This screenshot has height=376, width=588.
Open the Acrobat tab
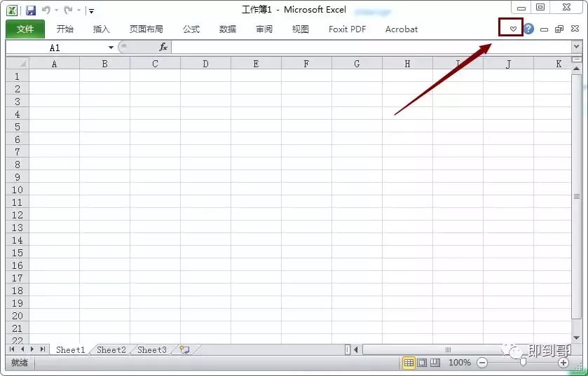[x=402, y=29]
